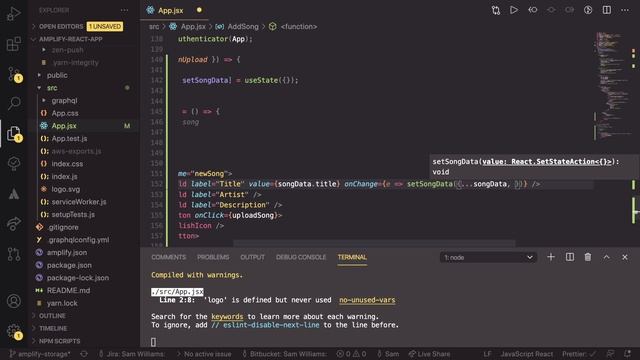Split the terminal panel
This screenshot has width=640, height=360.
569,257
